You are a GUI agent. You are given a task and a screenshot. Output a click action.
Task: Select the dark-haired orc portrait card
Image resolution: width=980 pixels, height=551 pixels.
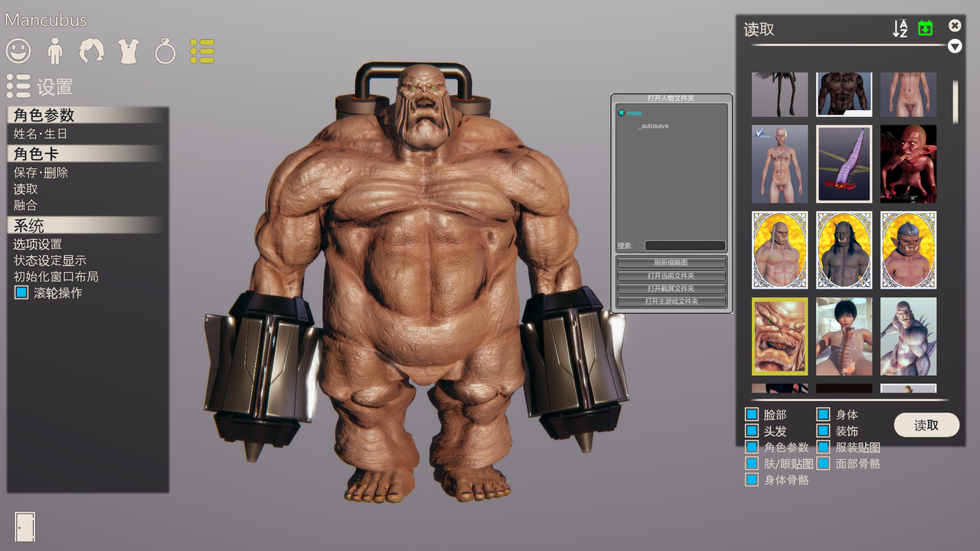pyautogui.click(x=844, y=250)
